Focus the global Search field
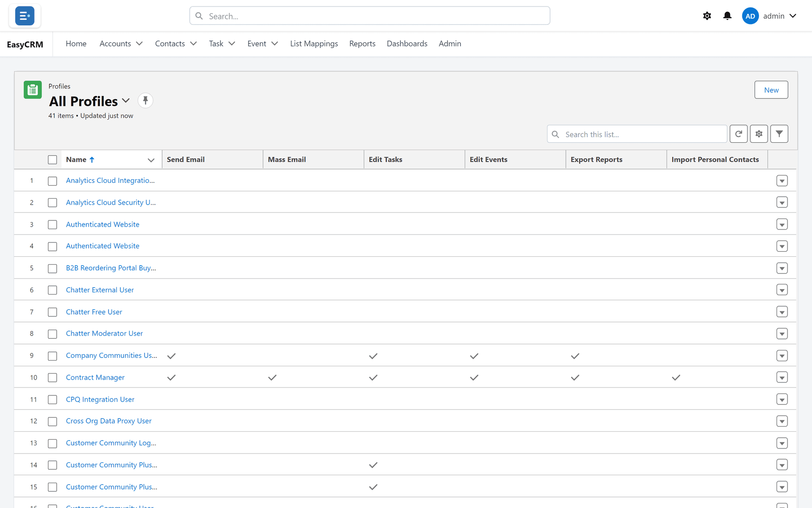Viewport: 812px width, 508px height. 370,16
